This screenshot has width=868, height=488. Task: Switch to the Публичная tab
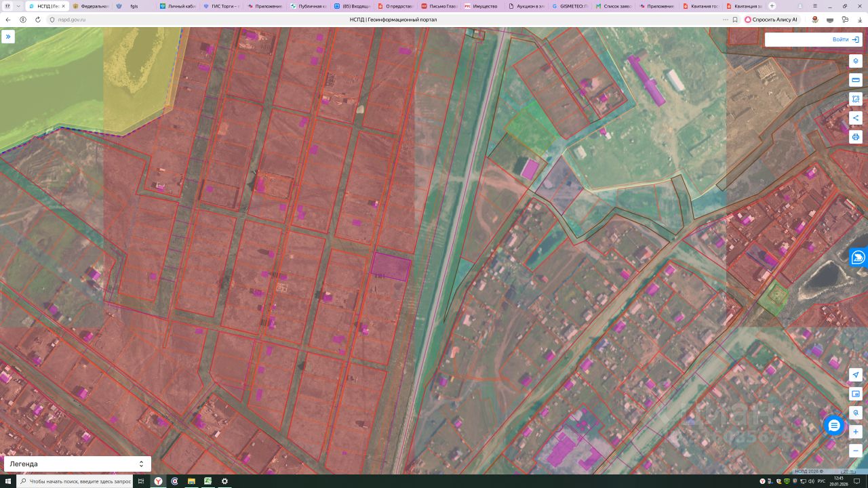(309, 6)
